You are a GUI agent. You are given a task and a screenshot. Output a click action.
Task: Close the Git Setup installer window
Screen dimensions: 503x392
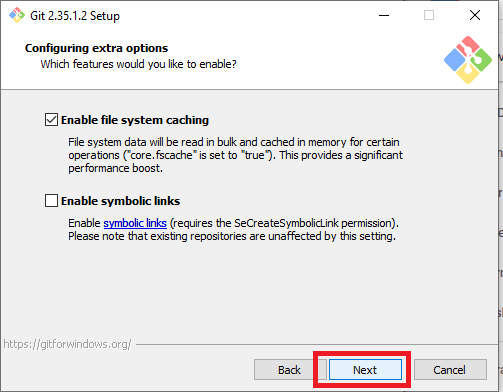point(475,15)
